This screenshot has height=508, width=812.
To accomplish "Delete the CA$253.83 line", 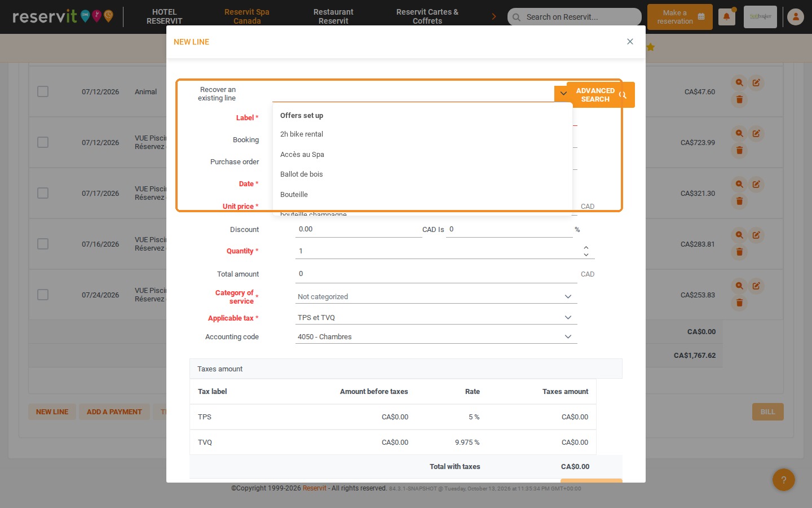I will click(x=739, y=303).
